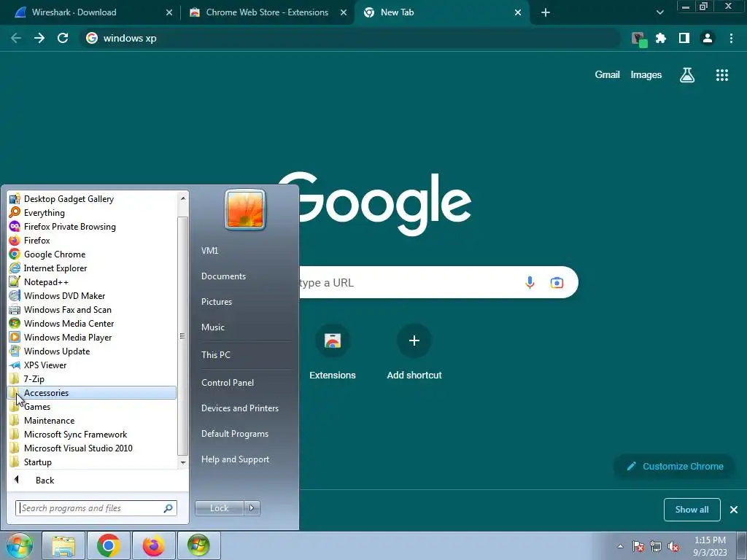The height and width of the screenshot is (560, 747).
Task: Launch Google Chrome from the programs list
Action: pos(92,254)
